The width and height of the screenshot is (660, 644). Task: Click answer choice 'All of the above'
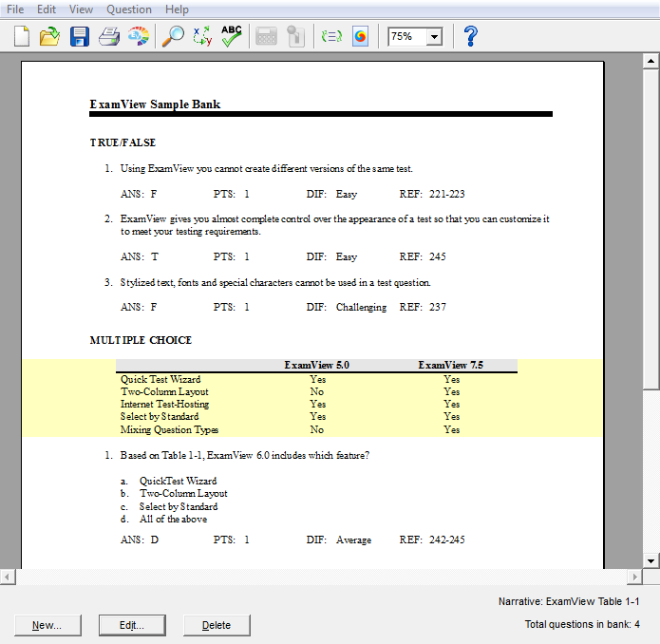click(x=173, y=520)
